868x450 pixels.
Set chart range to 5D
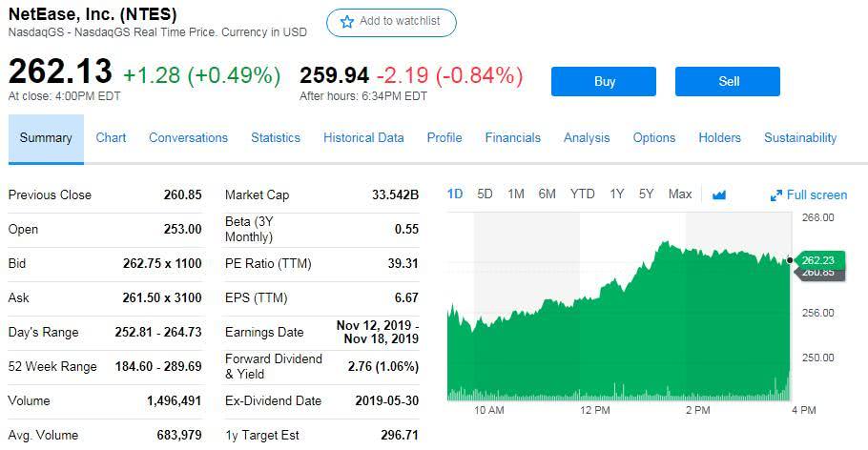485,194
